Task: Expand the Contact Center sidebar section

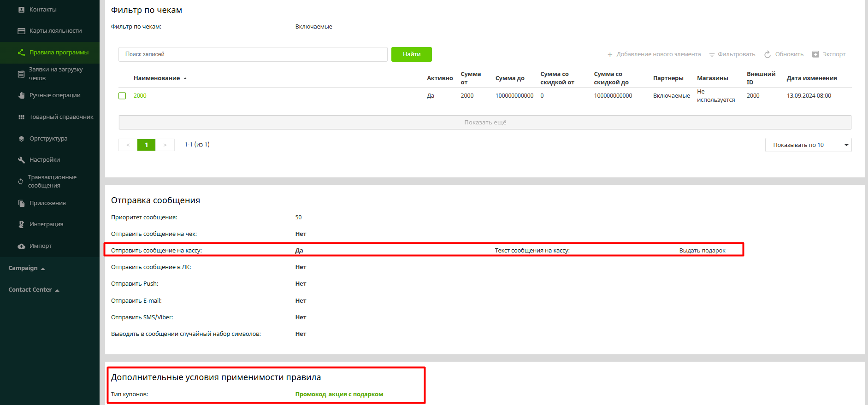Action: pos(34,290)
